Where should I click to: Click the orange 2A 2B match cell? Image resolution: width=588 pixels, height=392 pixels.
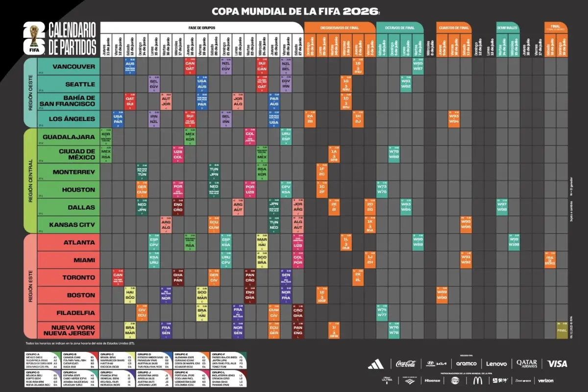point(310,119)
